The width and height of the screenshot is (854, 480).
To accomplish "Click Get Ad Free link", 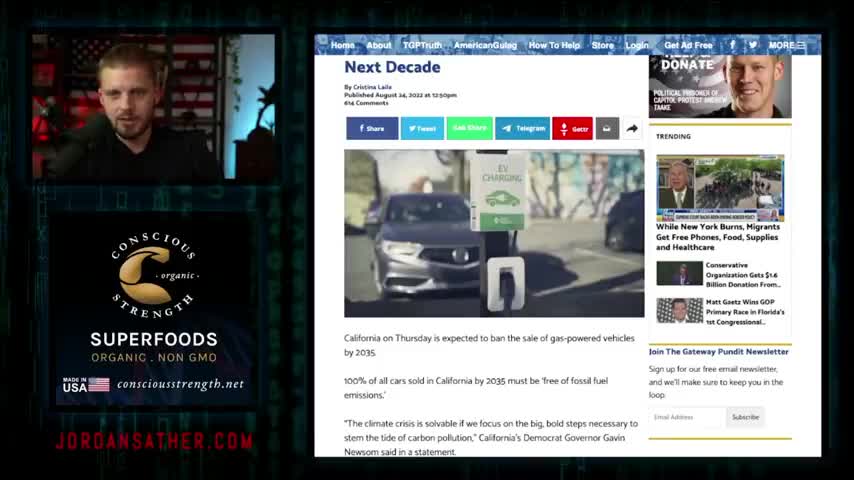I will 688,45.
